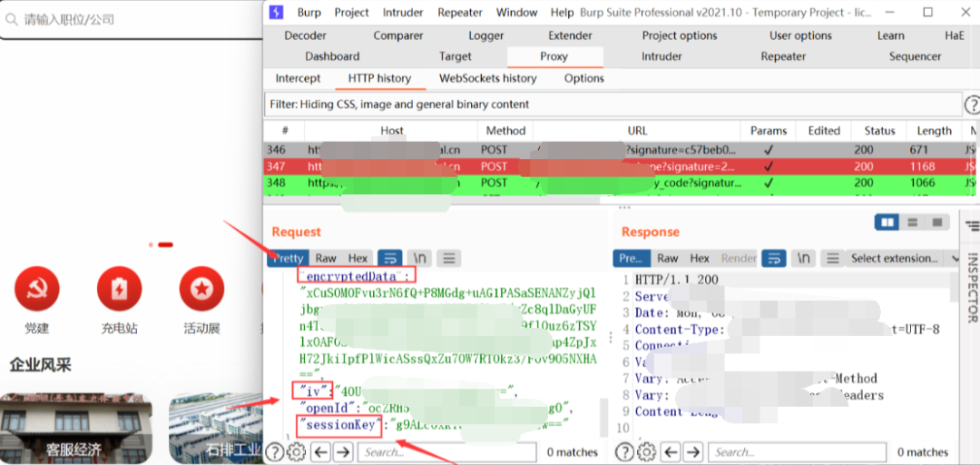Choose stacked horizontal layout icon
980x465 pixels.
click(912, 223)
